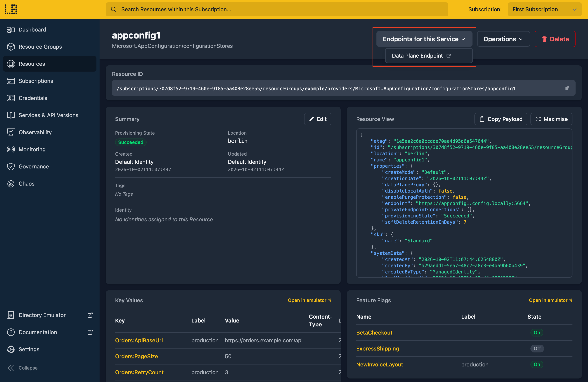Image resolution: width=588 pixels, height=382 pixels.
Task: Open the Credentials sidebar item
Action: (50, 98)
